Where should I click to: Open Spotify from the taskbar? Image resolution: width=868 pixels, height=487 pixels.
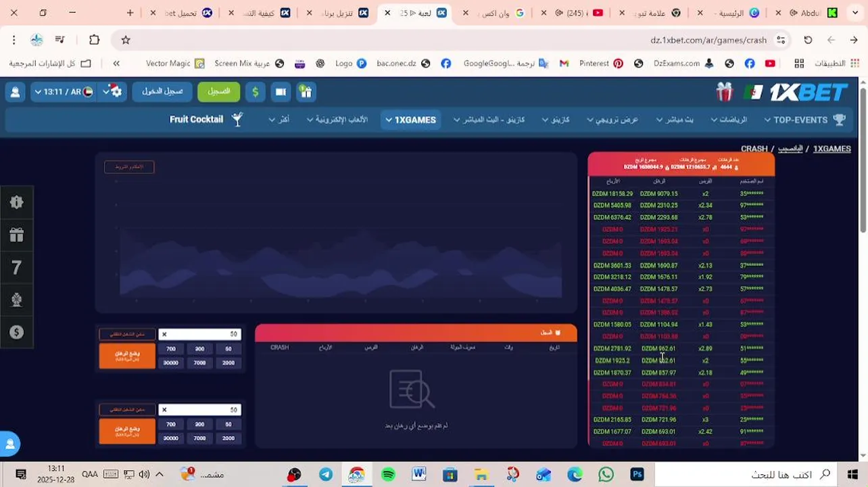click(388, 474)
